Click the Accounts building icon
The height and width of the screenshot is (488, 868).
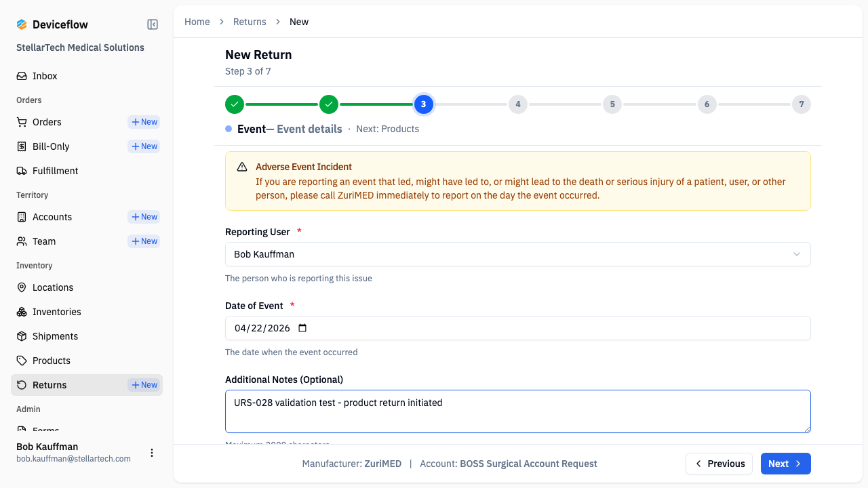pyautogui.click(x=22, y=217)
